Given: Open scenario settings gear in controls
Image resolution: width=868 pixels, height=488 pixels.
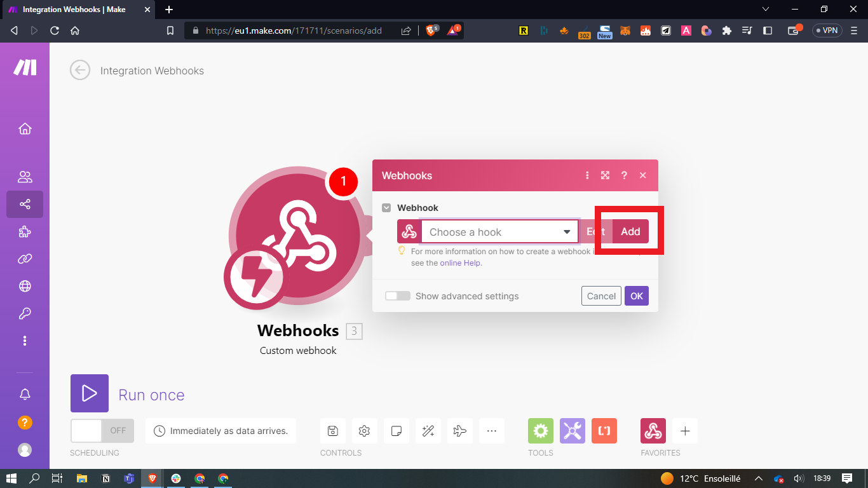Looking at the screenshot, I should pos(364,431).
